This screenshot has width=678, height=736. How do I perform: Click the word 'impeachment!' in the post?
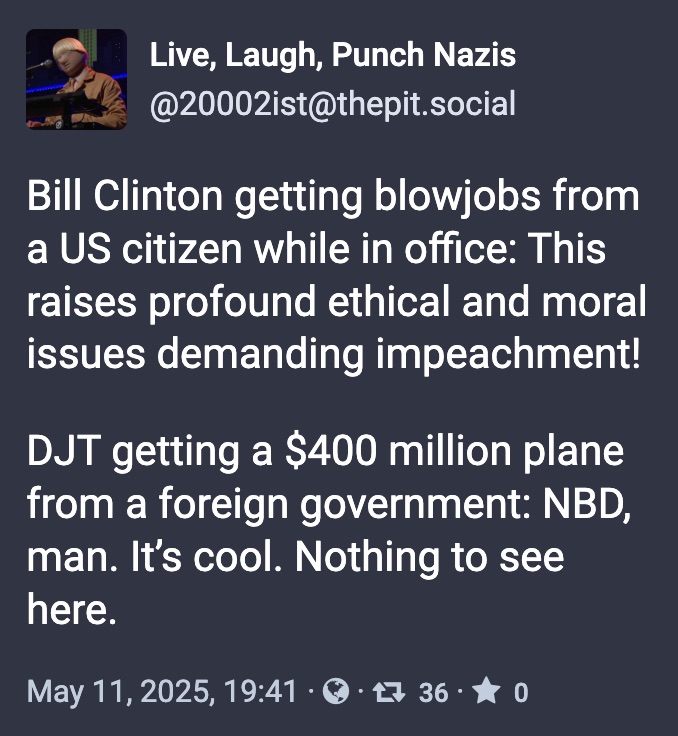coord(508,354)
